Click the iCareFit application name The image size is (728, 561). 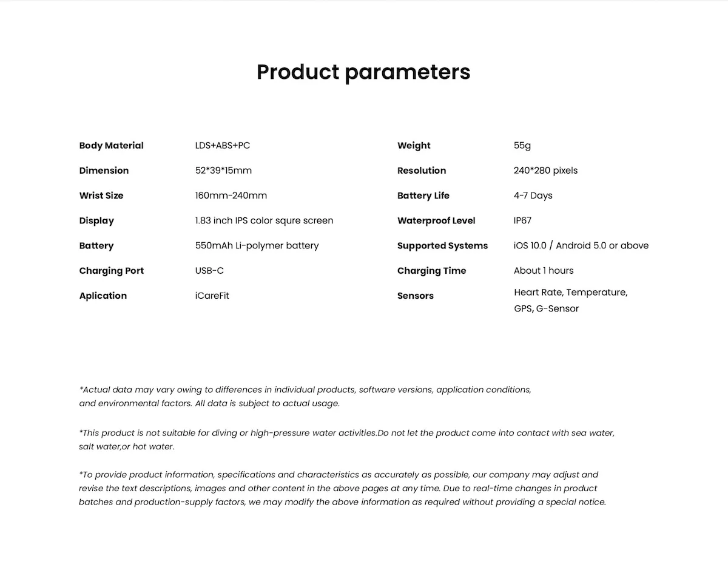coord(212,296)
